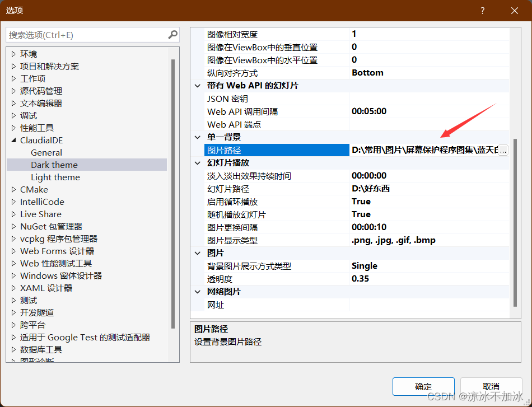Select the General item under ClaudiaIDE

[46, 153]
